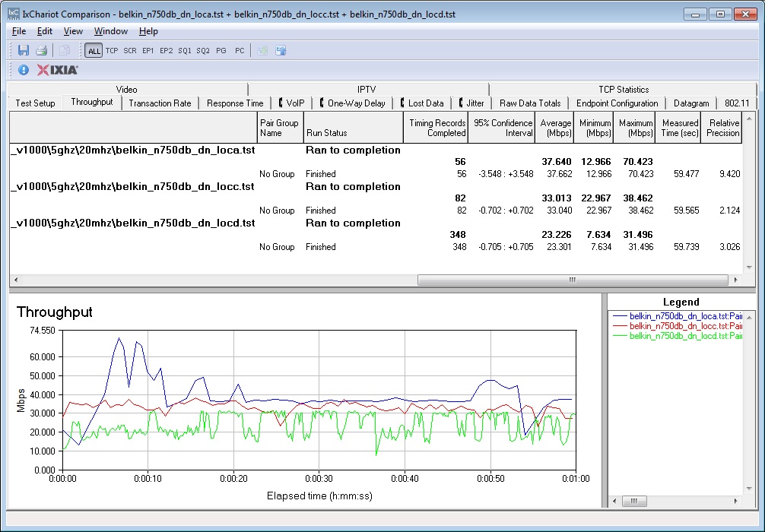Viewport: 765px width, 532px height.
Task: Switch to the Endpoint Configuration tab
Action: 617,103
